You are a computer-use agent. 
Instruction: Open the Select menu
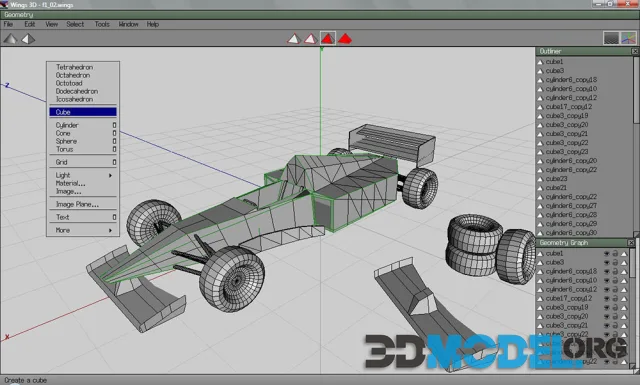pos(75,24)
